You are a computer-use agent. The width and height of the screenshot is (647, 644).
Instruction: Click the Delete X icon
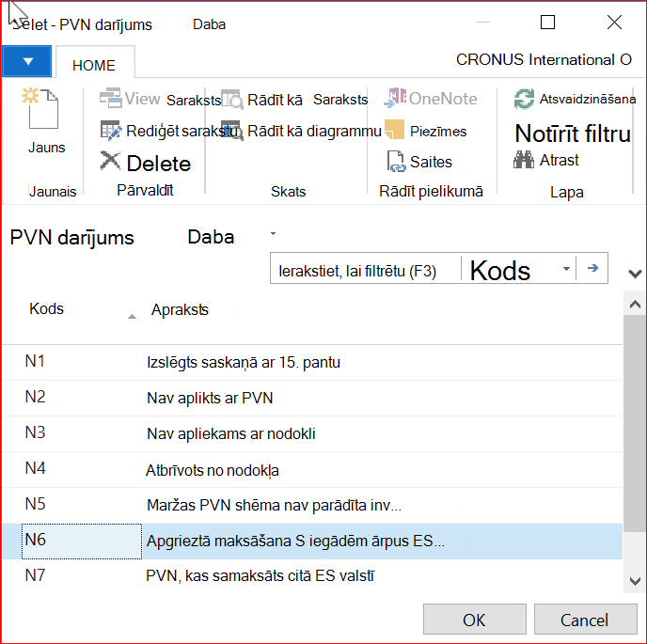click(111, 161)
